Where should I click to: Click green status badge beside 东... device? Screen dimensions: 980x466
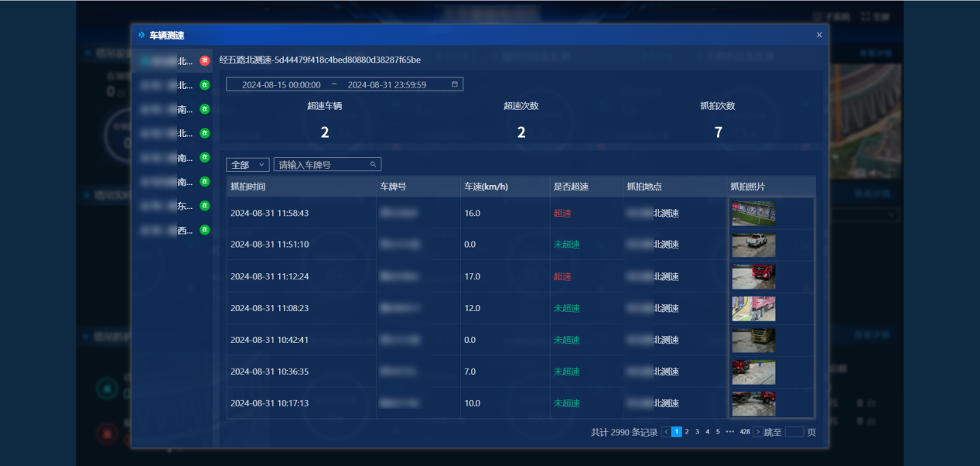pos(204,206)
